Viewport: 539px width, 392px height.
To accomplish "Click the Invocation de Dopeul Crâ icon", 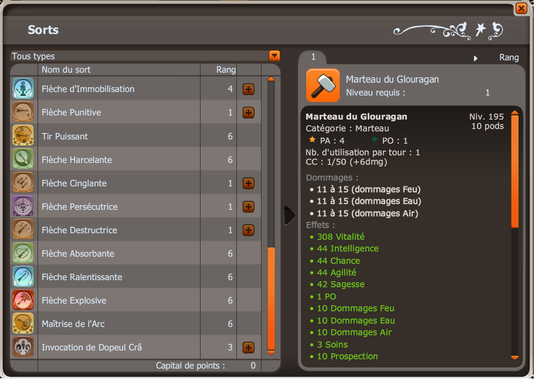I will 23,347.
